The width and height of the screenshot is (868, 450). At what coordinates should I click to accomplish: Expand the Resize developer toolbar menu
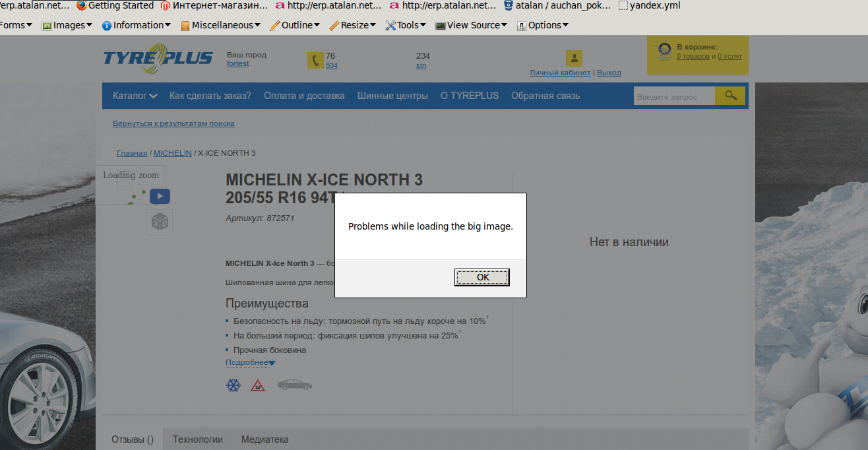pos(353,25)
